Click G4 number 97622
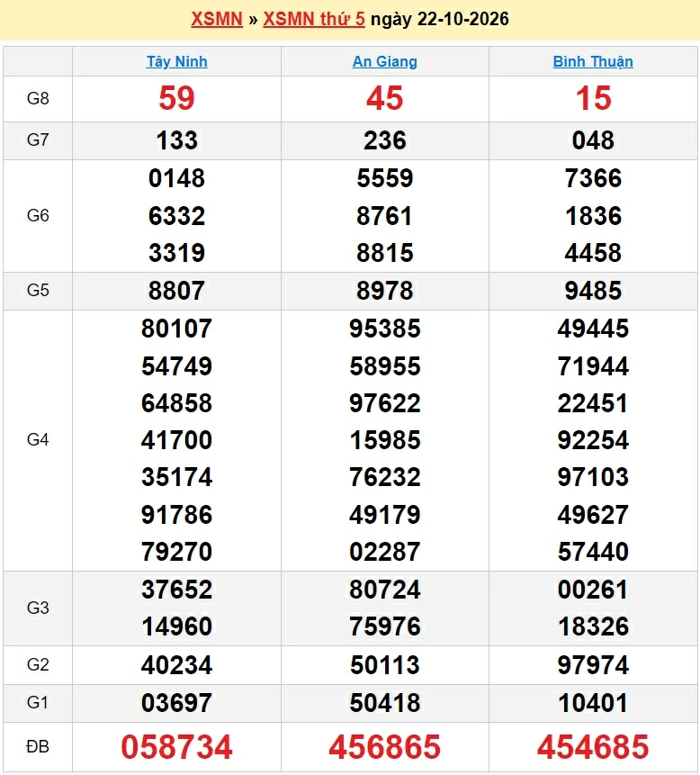Image resolution: width=700 pixels, height=775 pixels. point(385,403)
